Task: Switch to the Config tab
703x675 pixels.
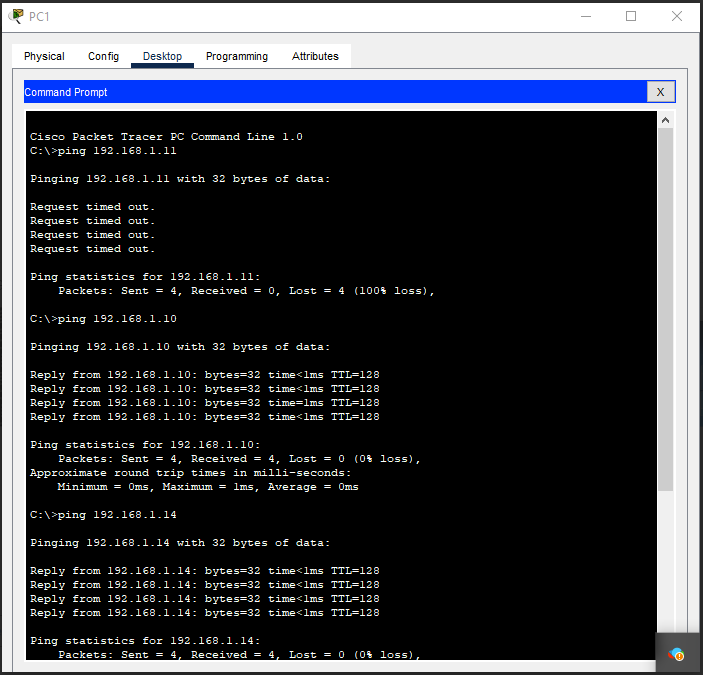Action: [104, 56]
